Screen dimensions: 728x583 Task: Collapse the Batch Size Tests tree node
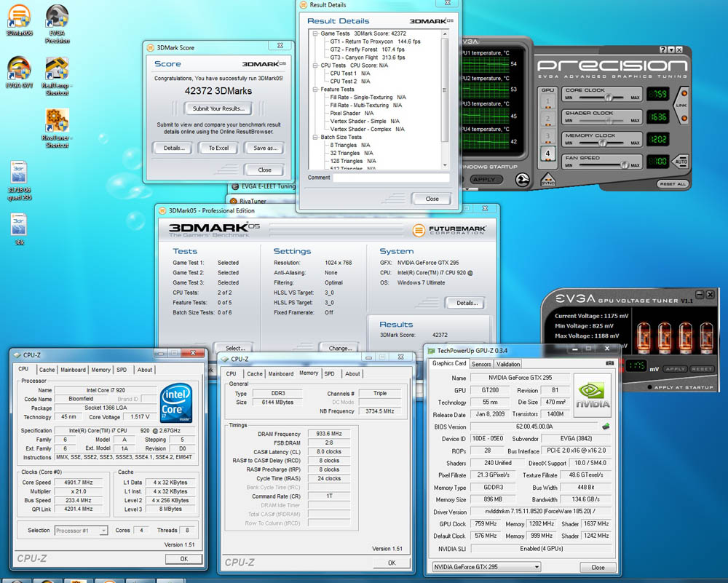[315, 137]
